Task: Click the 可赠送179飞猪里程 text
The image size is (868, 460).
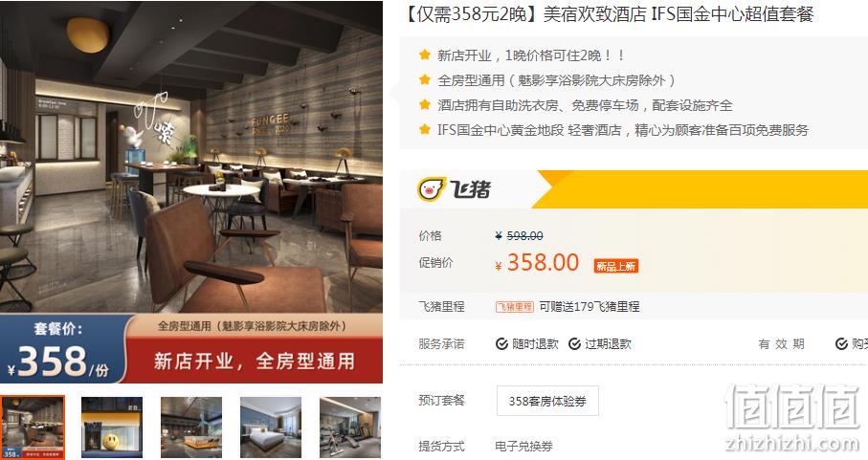Action: point(589,307)
